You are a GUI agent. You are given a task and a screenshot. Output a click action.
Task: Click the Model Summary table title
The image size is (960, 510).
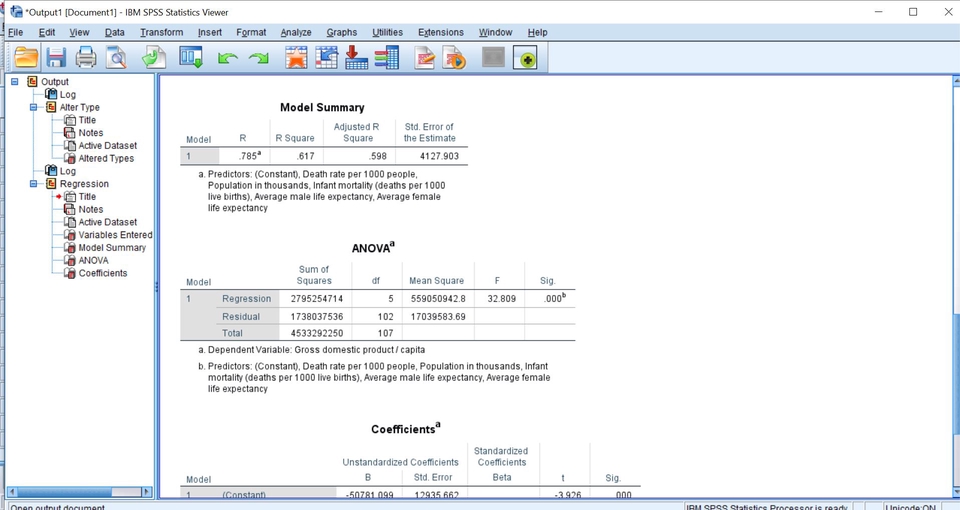click(322, 108)
